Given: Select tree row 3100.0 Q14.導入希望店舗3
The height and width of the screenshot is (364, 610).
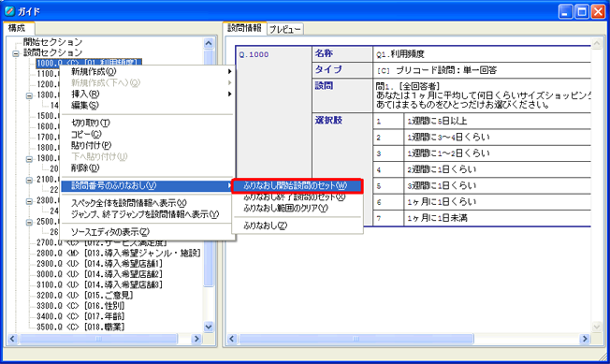Looking at the screenshot, I should click(99, 285).
